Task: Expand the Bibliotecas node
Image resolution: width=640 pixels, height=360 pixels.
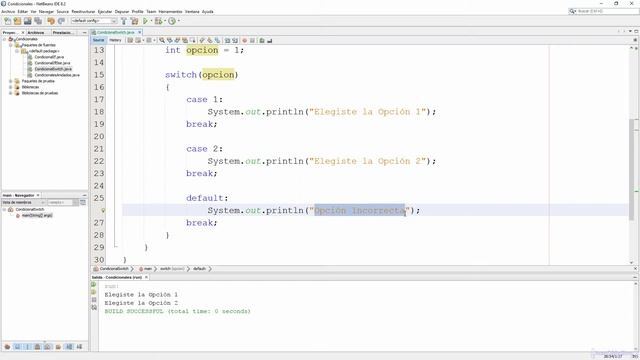Action: 11,87
